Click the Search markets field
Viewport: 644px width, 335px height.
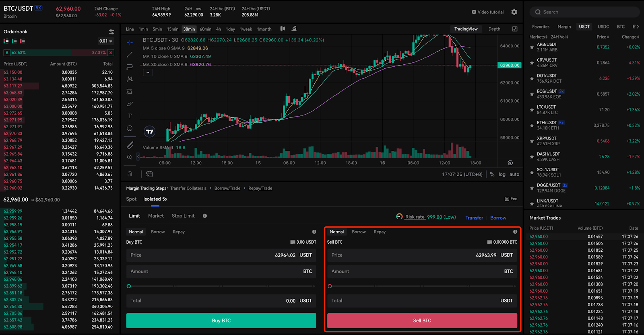tap(584, 12)
